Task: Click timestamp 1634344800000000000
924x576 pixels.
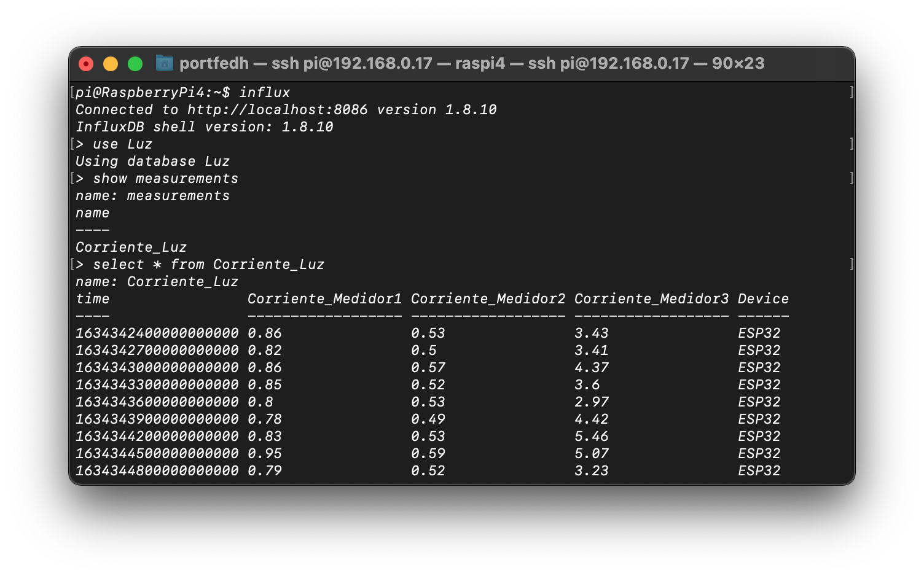Action: pos(157,470)
